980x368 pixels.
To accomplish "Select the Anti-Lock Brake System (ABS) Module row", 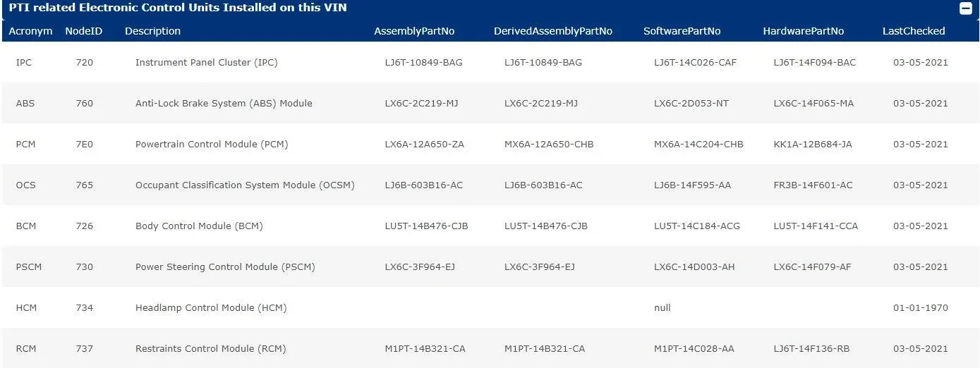I will (x=224, y=103).
